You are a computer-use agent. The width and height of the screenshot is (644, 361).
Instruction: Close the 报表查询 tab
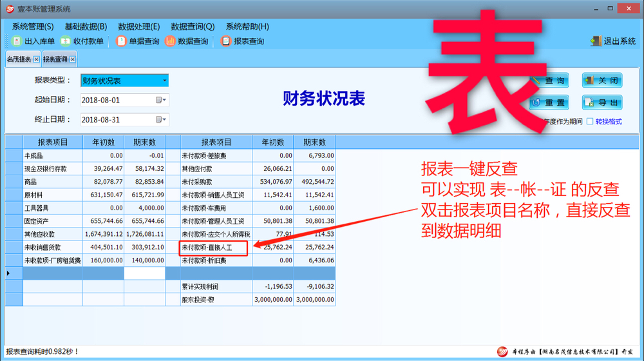pos(73,59)
